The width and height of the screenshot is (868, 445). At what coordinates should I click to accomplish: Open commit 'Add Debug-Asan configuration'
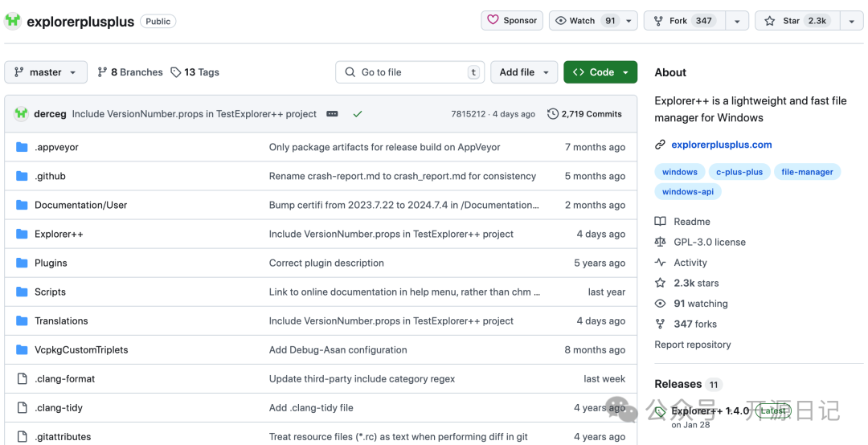[338, 349]
